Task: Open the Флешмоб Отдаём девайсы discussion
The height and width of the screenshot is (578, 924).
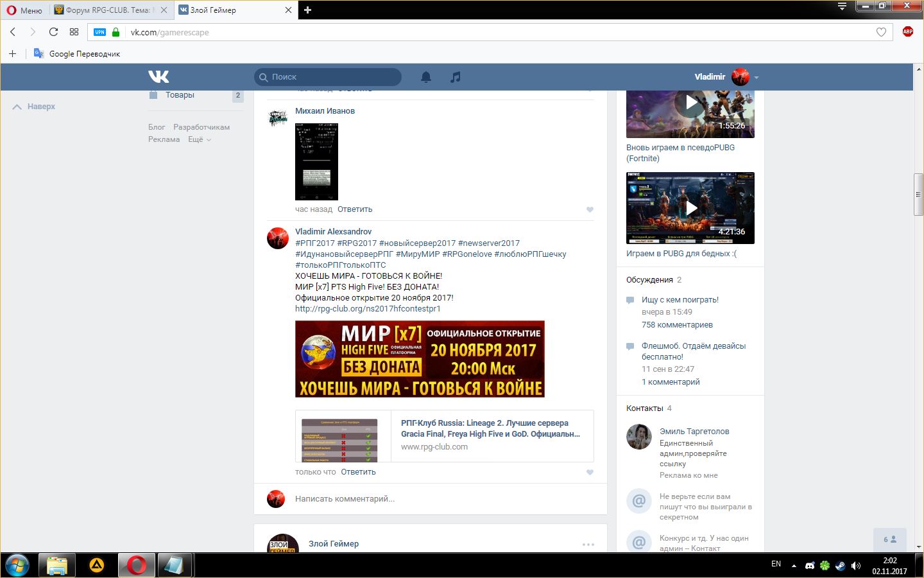Action: pos(694,351)
